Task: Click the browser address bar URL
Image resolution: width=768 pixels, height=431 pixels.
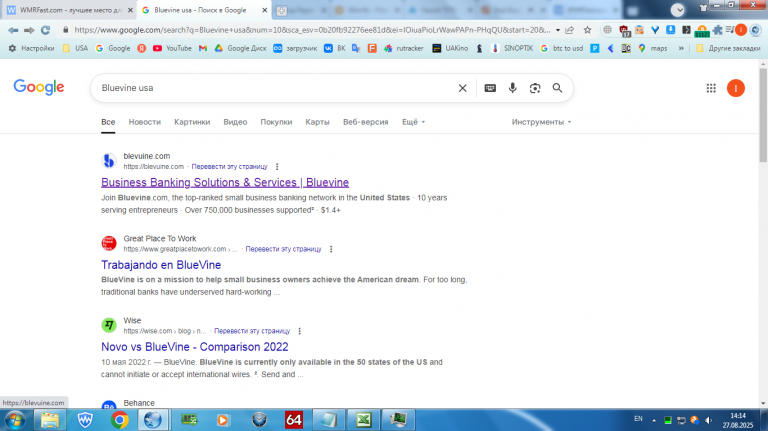Action: (312, 30)
